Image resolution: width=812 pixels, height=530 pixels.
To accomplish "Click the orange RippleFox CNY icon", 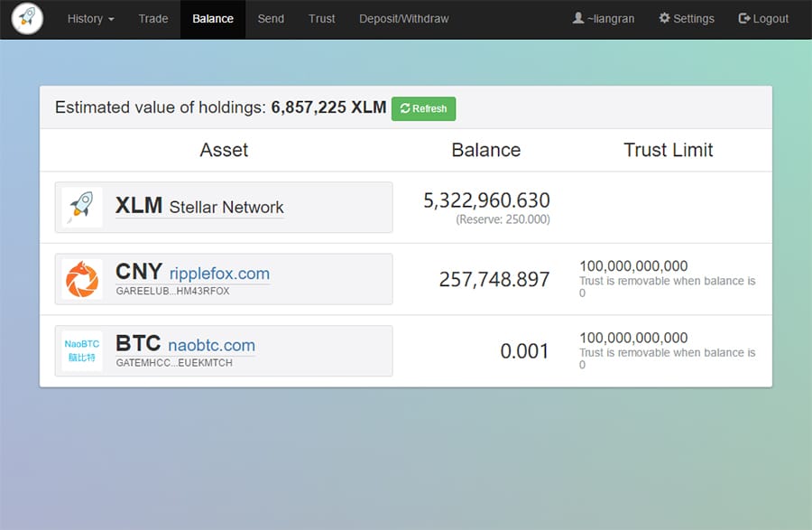I will 82,279.
